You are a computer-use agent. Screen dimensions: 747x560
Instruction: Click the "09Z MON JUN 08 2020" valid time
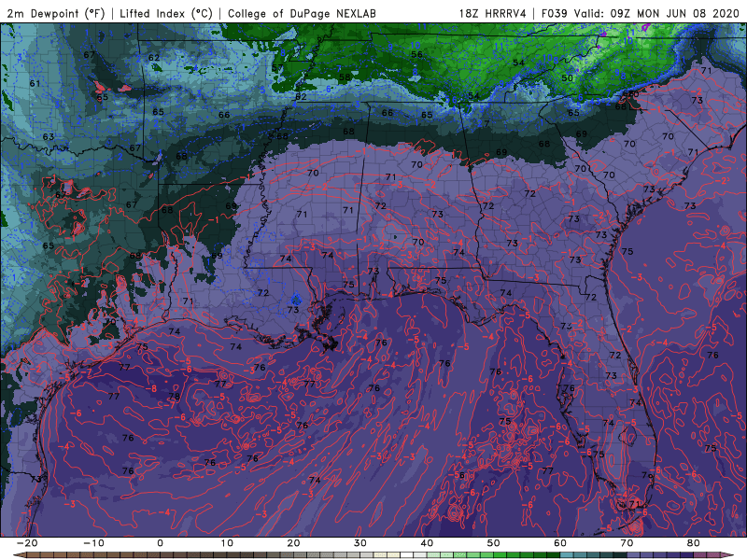click(674, 13)
